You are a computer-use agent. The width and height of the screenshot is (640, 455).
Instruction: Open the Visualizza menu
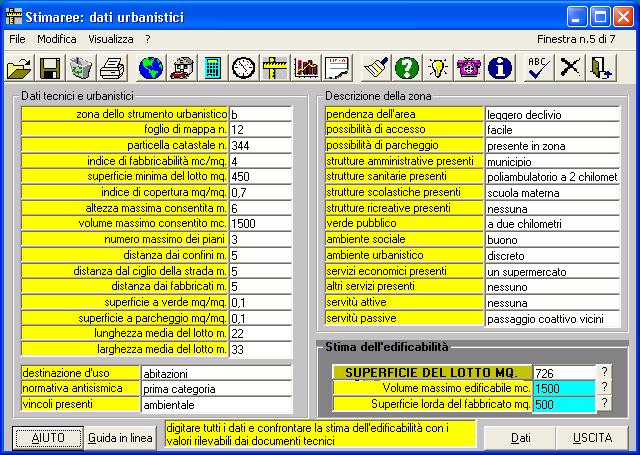click(x=110, y=38)
